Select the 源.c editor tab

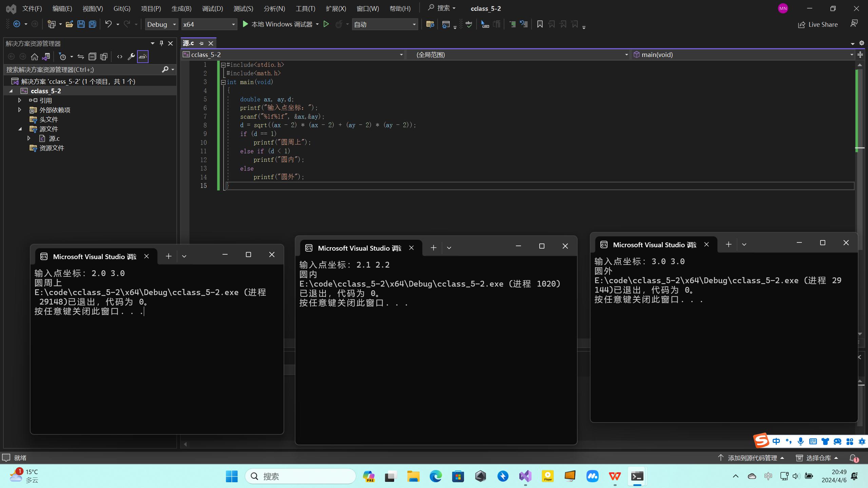point(188,43)
